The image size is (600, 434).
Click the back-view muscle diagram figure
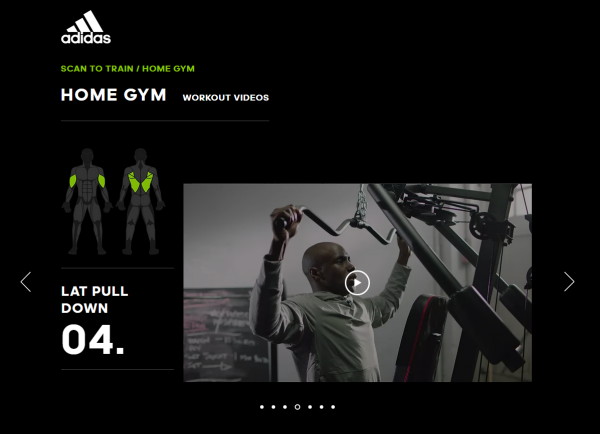tap(140, 202)
